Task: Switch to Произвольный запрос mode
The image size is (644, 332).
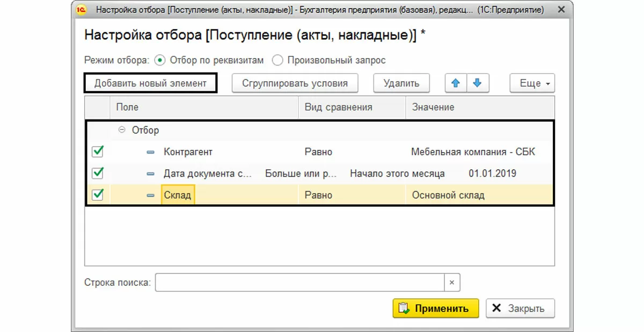Action: coord(277,60)
